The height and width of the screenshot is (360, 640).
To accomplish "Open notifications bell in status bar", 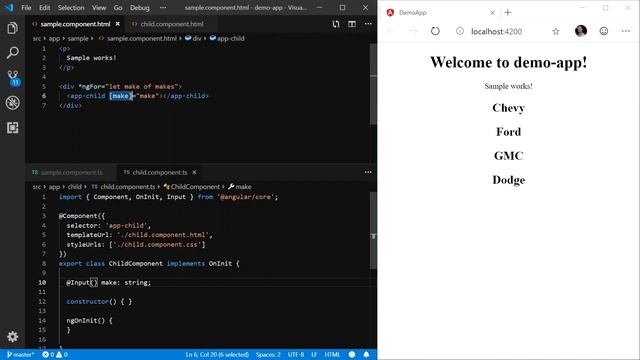I will 367,354.
